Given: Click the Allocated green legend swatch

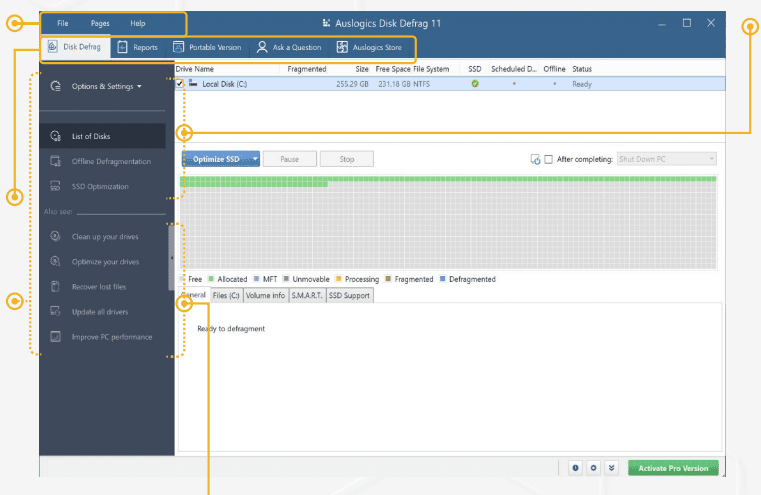Looking at the screenshot, I should pos(211,279).
